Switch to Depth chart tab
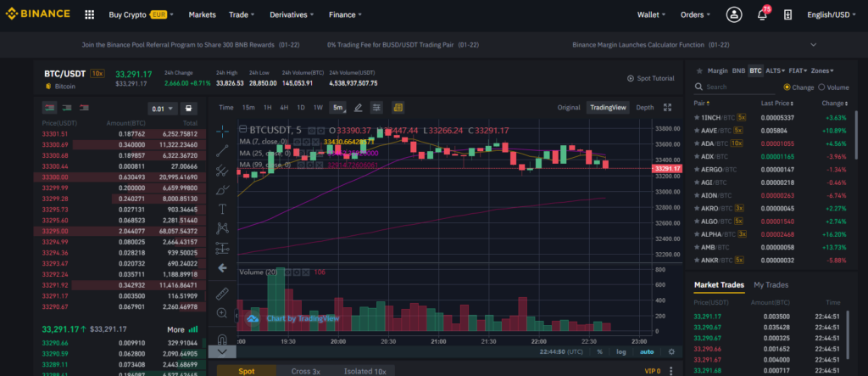 click(644, 108)
